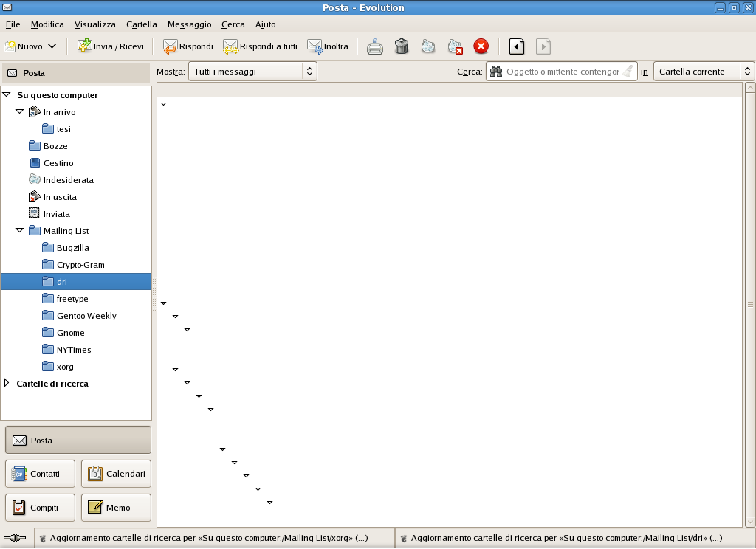
Task: Switch to Contatti view
Action: click(40, 474)
